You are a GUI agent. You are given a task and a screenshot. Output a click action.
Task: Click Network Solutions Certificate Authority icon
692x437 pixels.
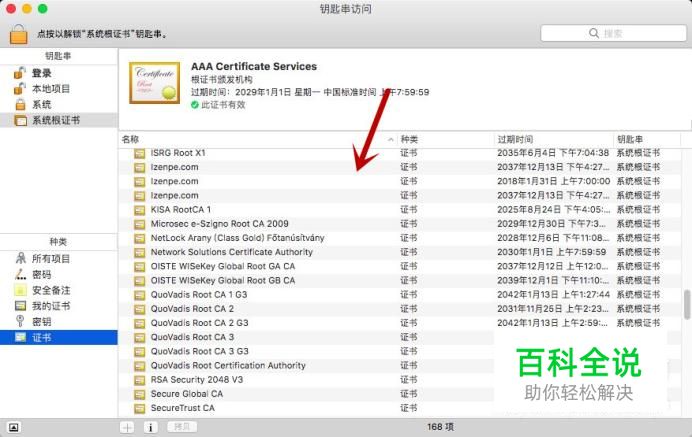tap(139, 252)
